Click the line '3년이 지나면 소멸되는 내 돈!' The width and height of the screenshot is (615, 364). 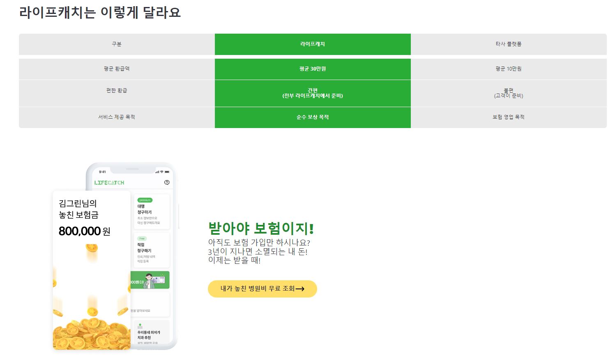pyautogui.click(x=258, y=252)
